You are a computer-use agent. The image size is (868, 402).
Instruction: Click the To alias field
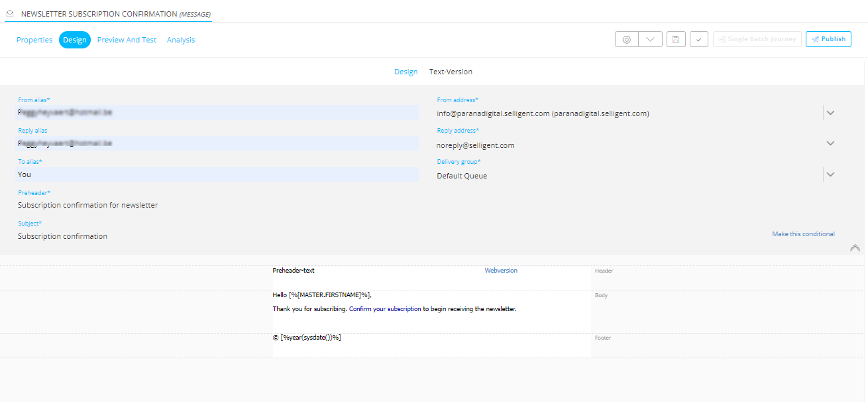[x=217, y=174]
